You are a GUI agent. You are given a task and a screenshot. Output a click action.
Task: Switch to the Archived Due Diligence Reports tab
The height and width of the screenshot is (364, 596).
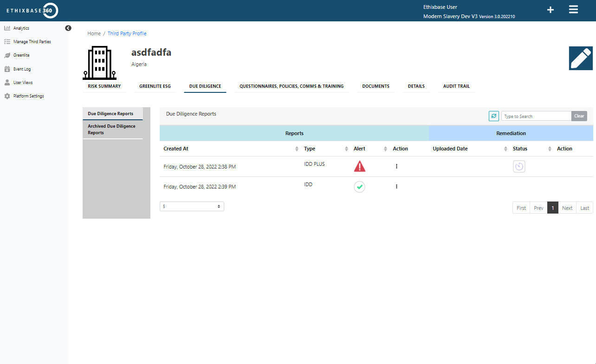point(111,129)
